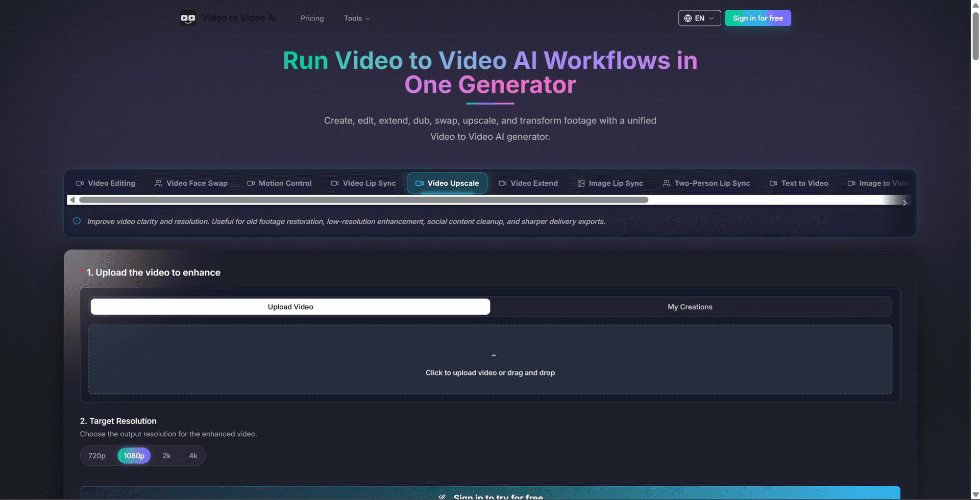Select 720p target resolution
This screenshot has width=980, height=500.
(x=97, y=456)
